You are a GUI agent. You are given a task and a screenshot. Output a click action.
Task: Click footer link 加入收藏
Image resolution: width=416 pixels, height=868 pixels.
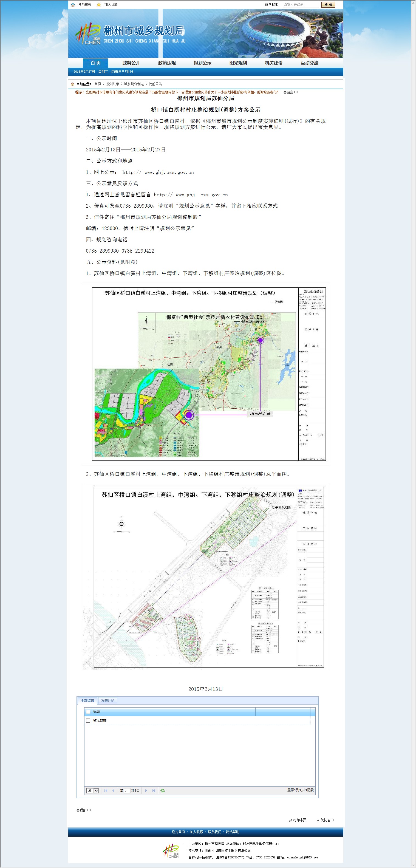click(x=196, y=832)
